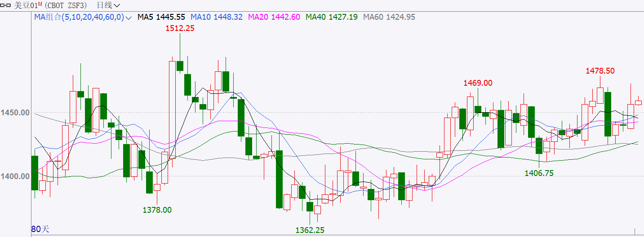
Task: Click the 1469.00 peak price label
Action: (478, 83)
